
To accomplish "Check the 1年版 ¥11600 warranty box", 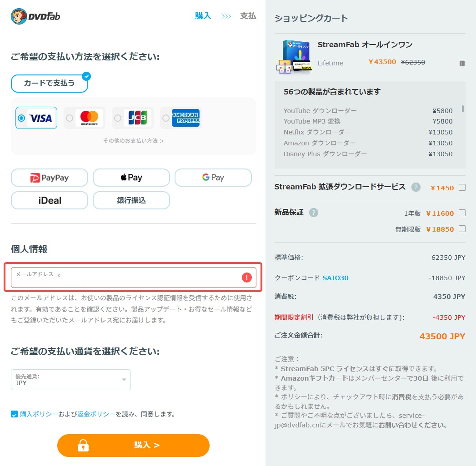I will 462,213.
